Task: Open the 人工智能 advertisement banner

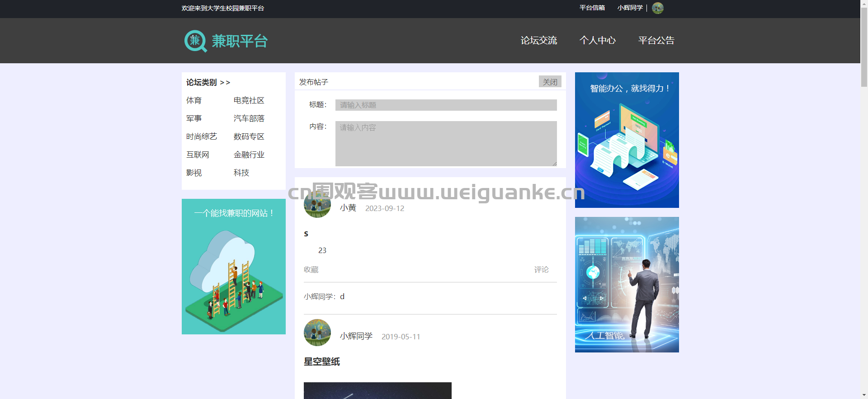Action: (627, 285)
